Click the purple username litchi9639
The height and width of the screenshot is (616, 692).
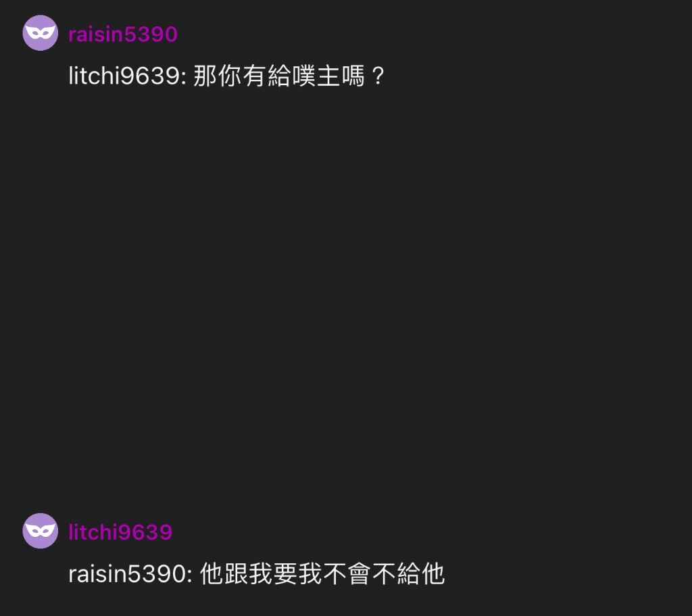coord(120,532)
